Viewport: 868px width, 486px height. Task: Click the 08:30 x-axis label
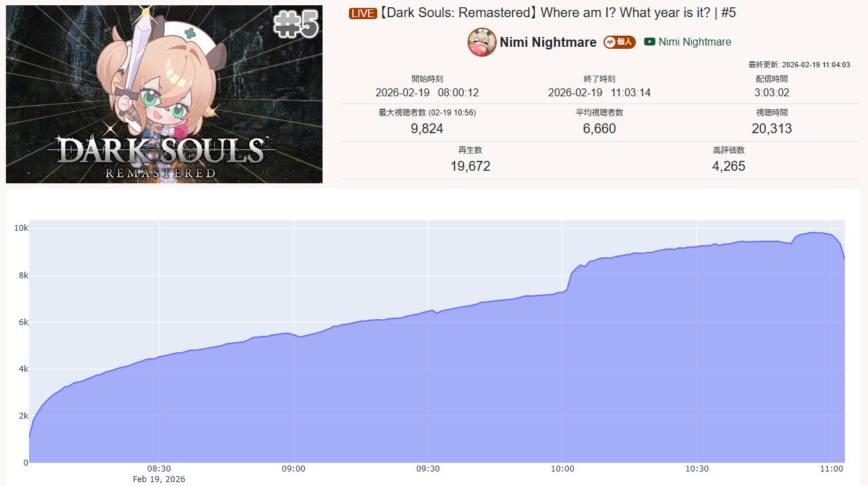pos(160,469)
